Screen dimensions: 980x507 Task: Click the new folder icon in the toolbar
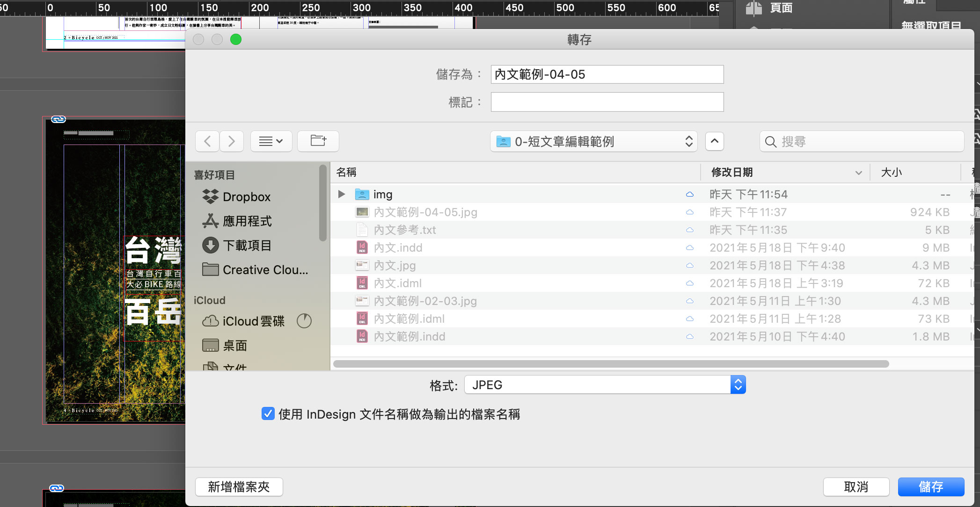(x=318, y=141)
